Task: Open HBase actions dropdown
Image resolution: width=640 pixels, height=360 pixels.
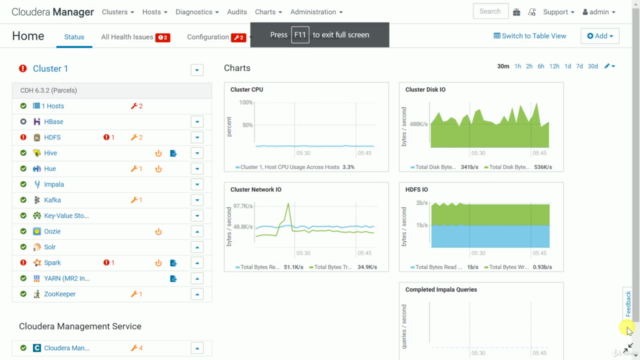Action: pyautogui.click(x=197, y=122)
